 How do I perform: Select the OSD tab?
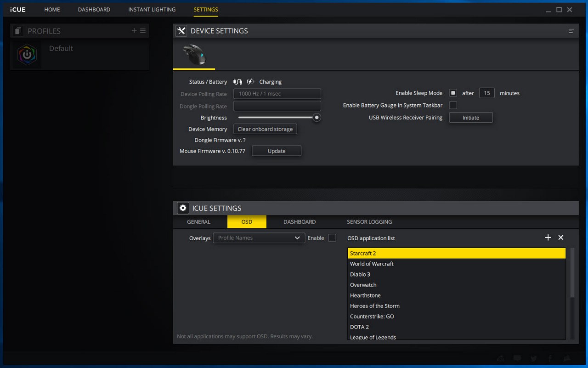click(247, 221)
